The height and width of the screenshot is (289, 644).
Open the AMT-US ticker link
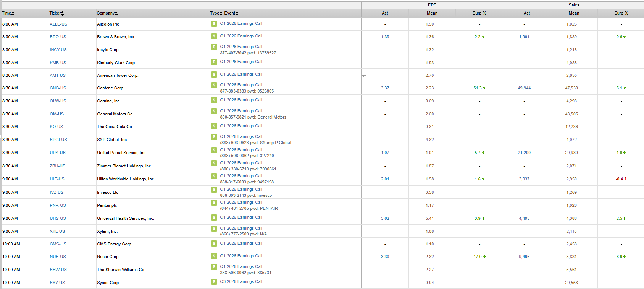point(57,75)
